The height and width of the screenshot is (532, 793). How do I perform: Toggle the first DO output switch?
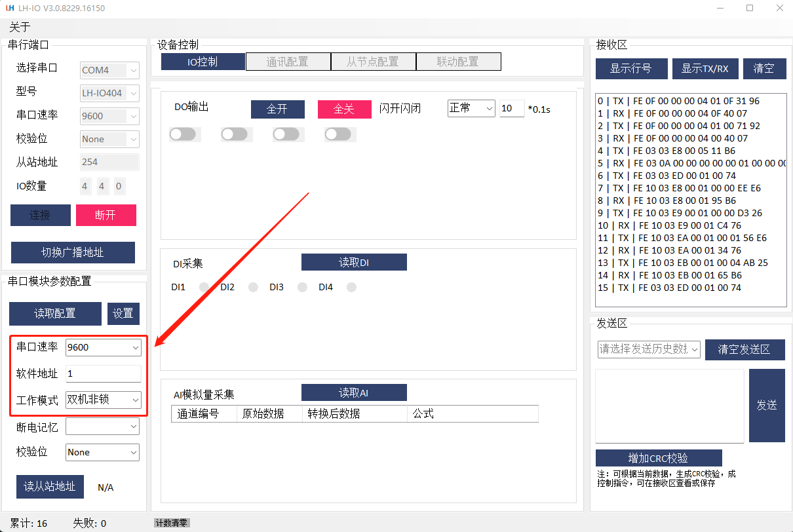pos(183,134)
